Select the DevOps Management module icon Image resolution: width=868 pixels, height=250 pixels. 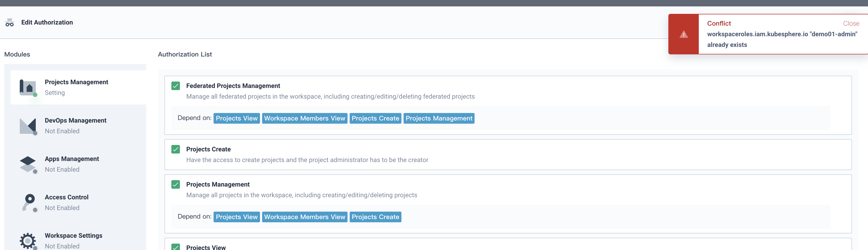tap(28, 126)
